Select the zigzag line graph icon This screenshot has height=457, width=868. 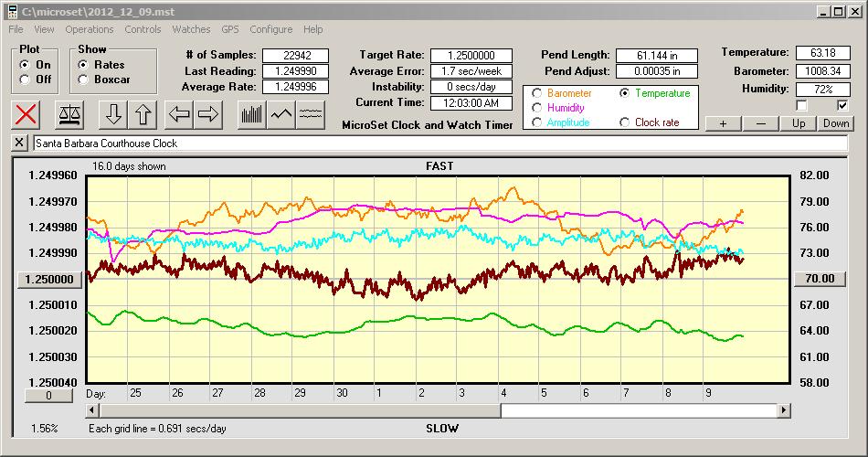281,114
